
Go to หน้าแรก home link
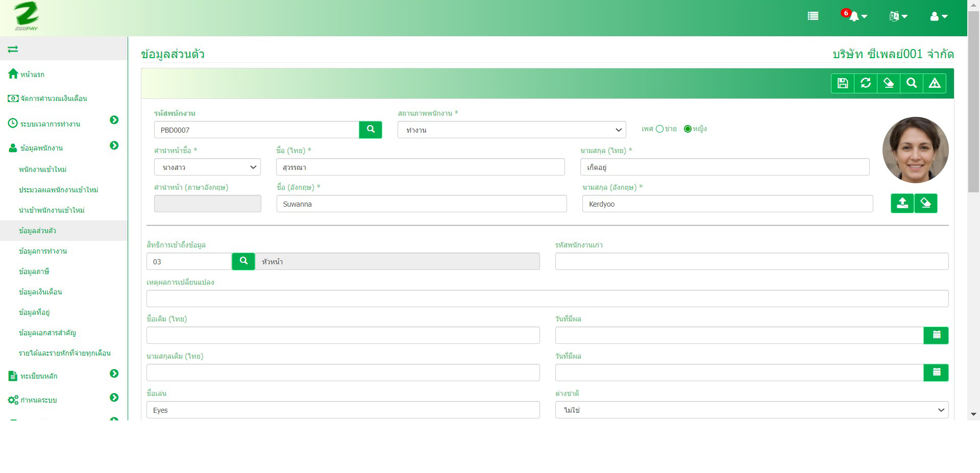32,74
